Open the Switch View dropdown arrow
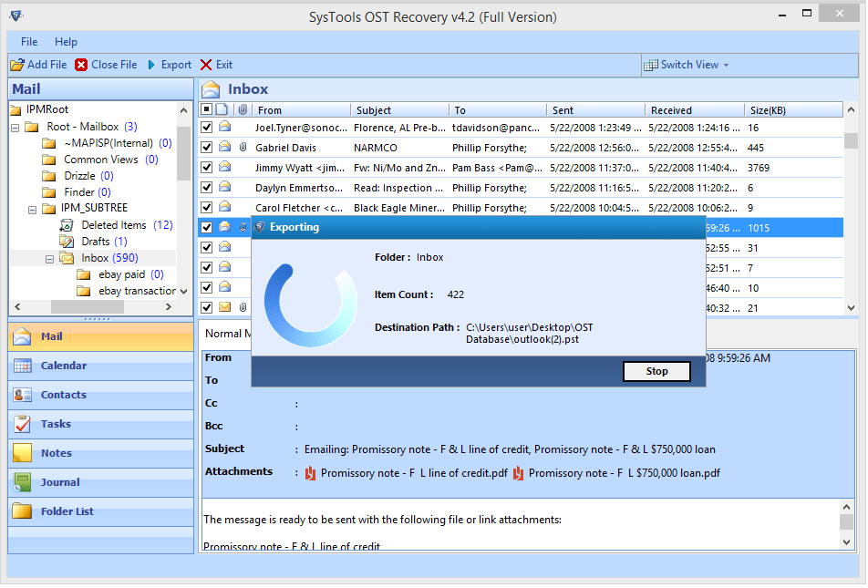Viewport: 868px width, 588px height. [727, 66]
